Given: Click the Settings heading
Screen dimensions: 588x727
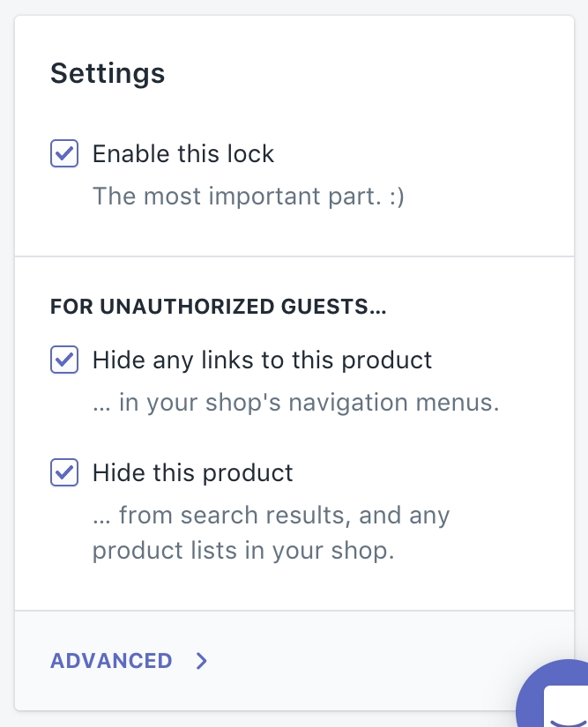Looking at the screenshot, I should [x=108, y=73].
